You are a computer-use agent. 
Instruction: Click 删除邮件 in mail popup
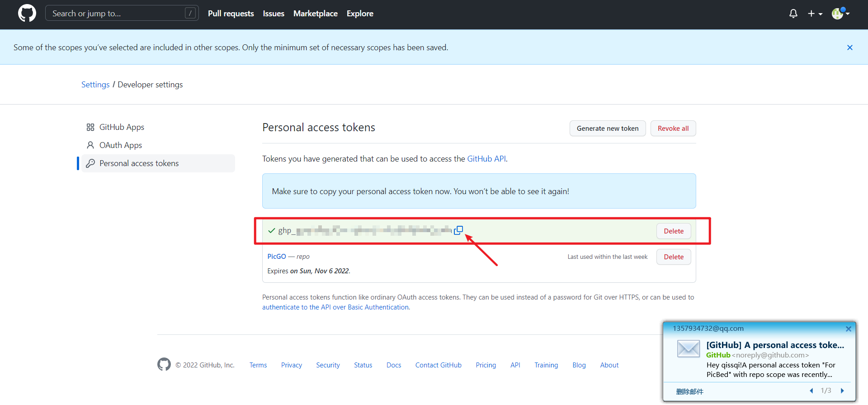(690, 392)
